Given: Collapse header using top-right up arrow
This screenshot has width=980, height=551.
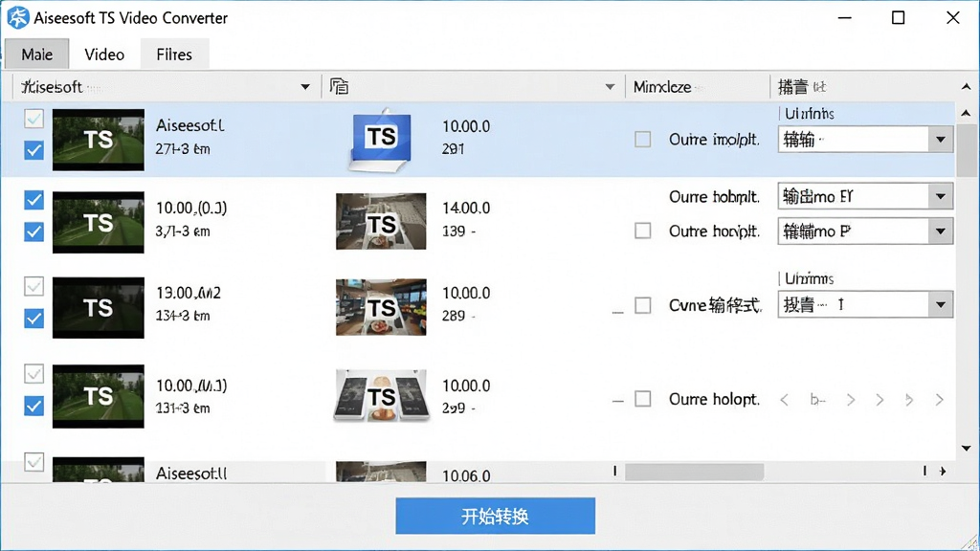Looking at the screenshot, I should 967,87.
